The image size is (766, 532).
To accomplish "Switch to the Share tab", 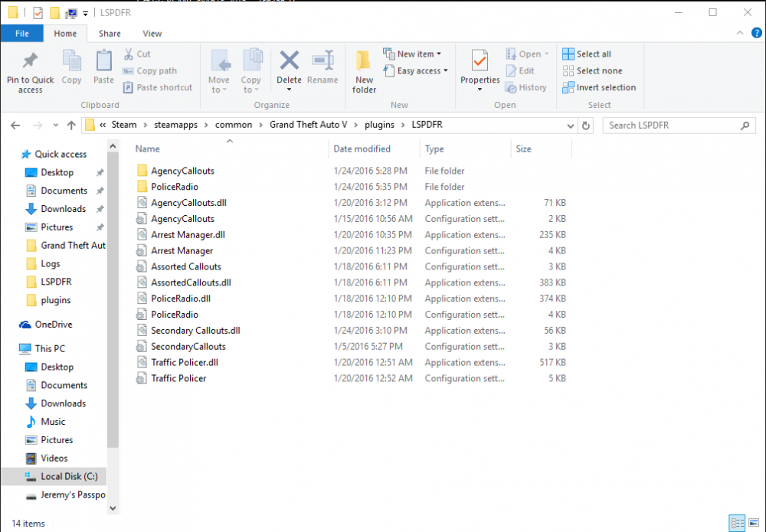I will coord(110,33).
